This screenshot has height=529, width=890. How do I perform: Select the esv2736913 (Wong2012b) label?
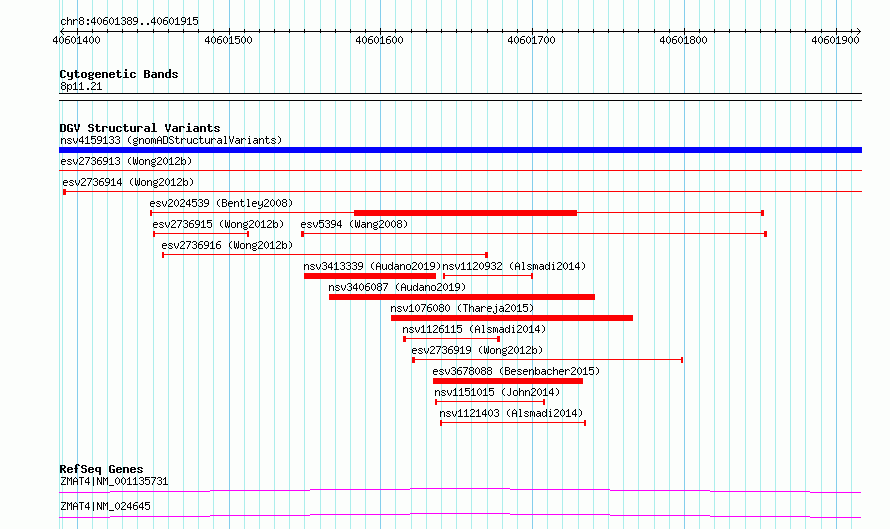pyautogui.click(x=126, y=161)
